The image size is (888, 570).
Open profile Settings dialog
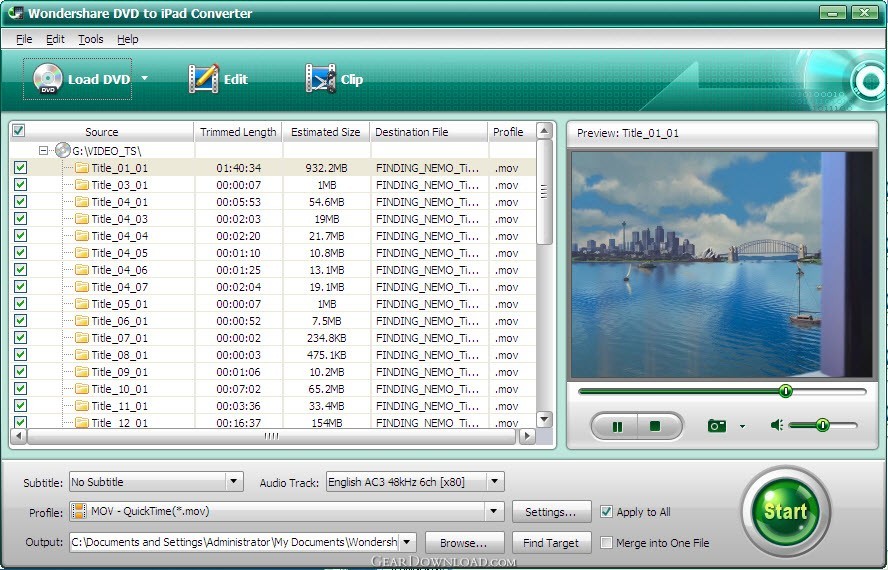pyautogui.click(x=551, y=512)
